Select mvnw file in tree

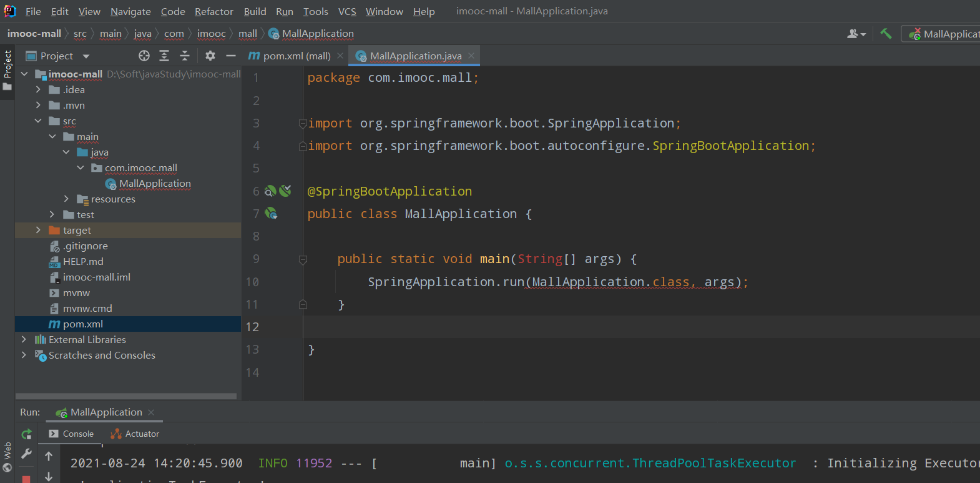pos(76,293)
